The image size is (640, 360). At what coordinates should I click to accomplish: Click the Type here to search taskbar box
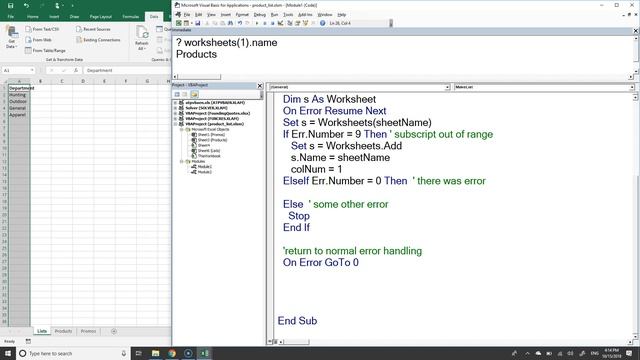pos(73,353)
